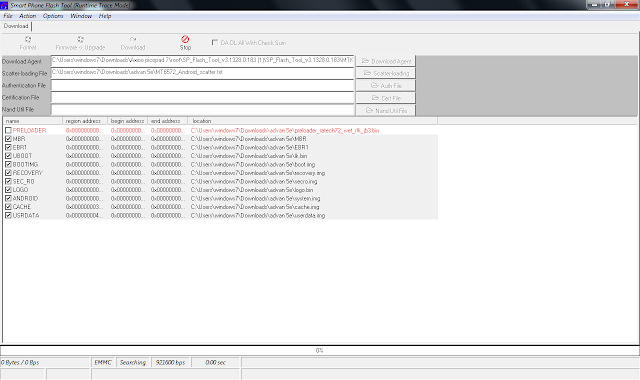Open the File menu
The height and width of the screenshot is (380, 640).
coord(8,16)
